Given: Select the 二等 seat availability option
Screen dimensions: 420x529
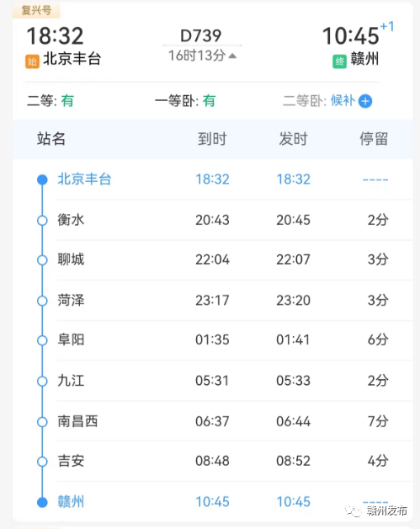Looking at the screenshot, I should tap(51, 100).
